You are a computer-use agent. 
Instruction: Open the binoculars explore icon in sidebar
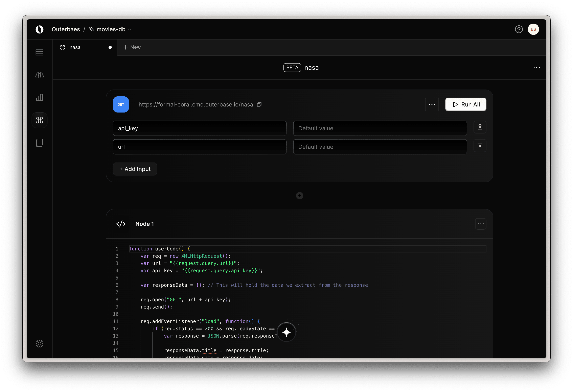(x=40, y=75)
